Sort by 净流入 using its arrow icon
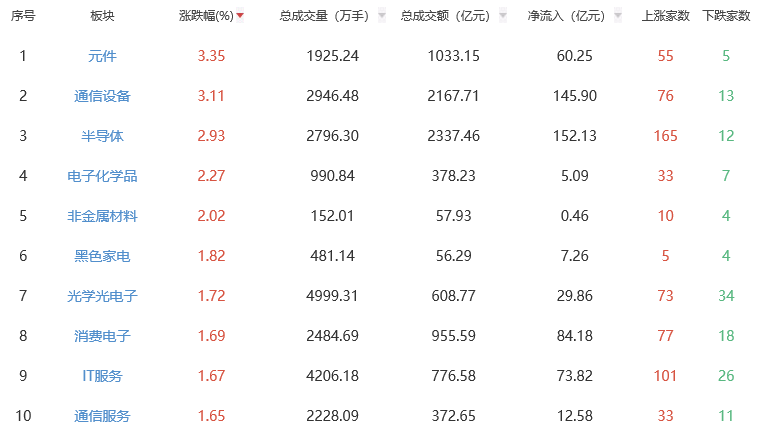The image size is (766, 436). click(619, 17)
